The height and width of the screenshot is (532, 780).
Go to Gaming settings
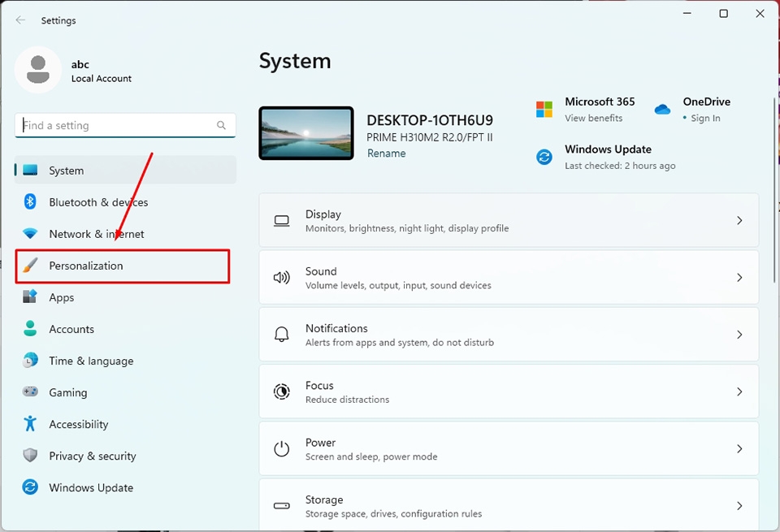125,392
